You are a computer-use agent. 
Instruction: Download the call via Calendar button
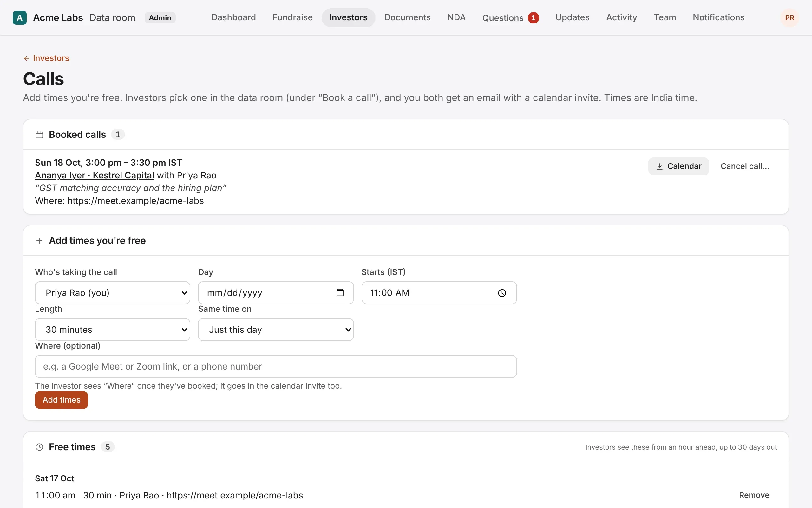678,166
